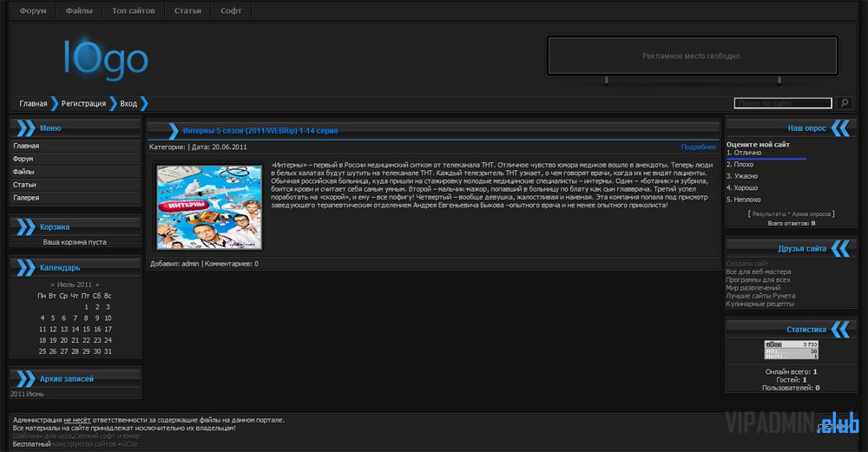This screenshot has width=868, height=452.
Task: Open the Софт top tab
Action: pyautogui.click(x=231, y=10)
